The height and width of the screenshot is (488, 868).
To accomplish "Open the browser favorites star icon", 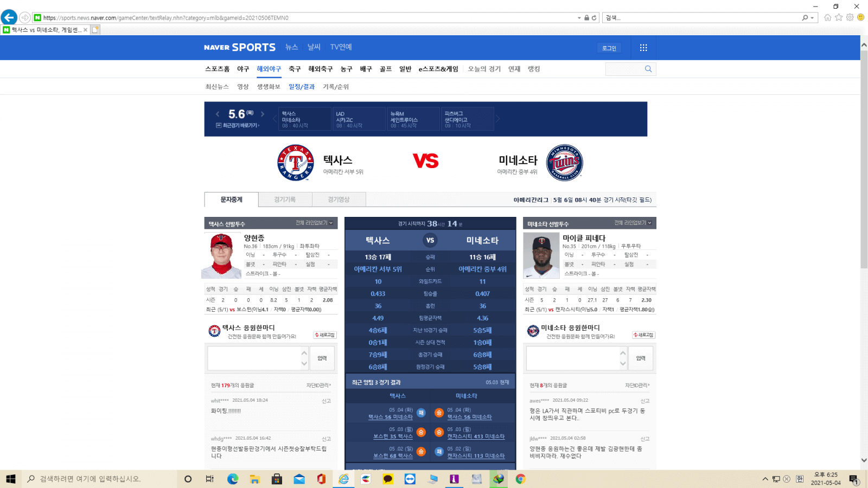I will (x=839, y=17).
